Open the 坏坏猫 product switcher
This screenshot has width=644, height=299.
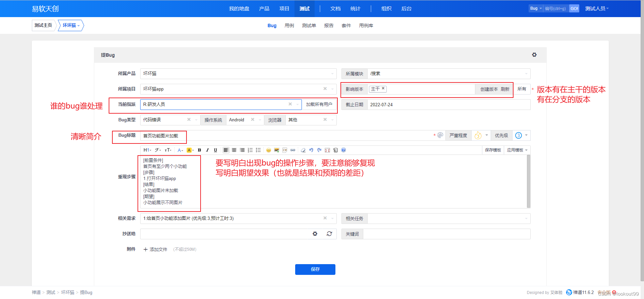[71, 25]
